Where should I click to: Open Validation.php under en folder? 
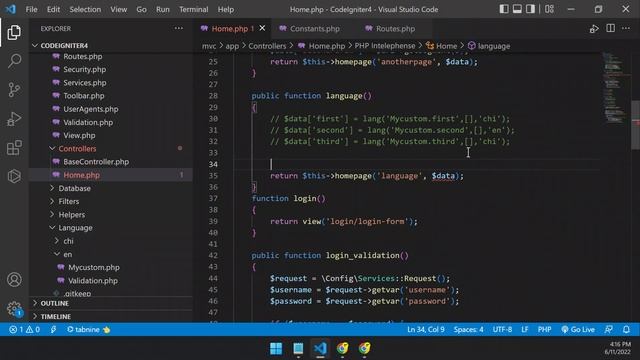coord(93,281)
